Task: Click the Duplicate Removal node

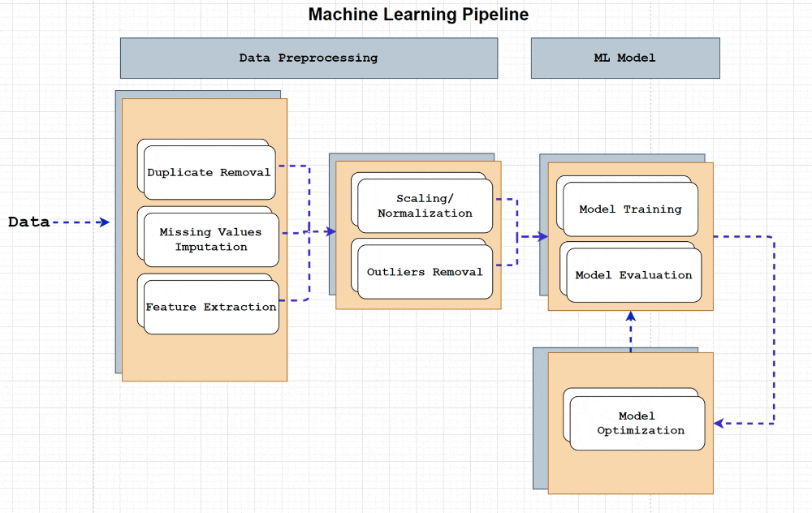Action: click(x=209, y=173)
